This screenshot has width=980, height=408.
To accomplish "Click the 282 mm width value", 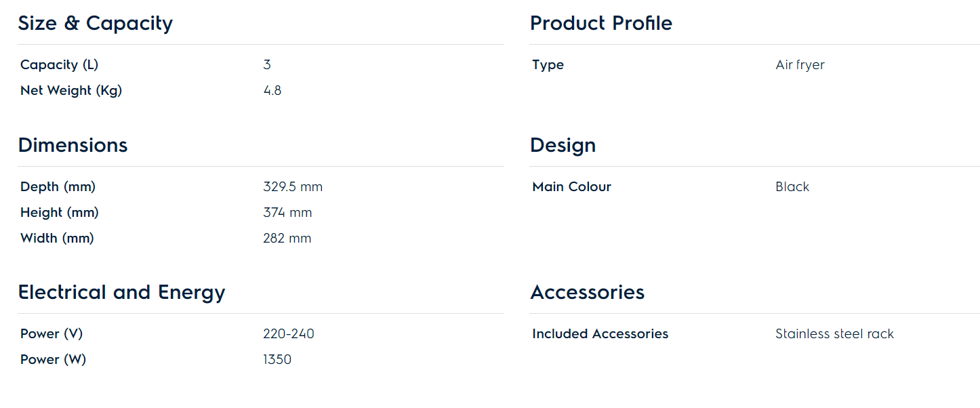I will click(x=287, y=239).
